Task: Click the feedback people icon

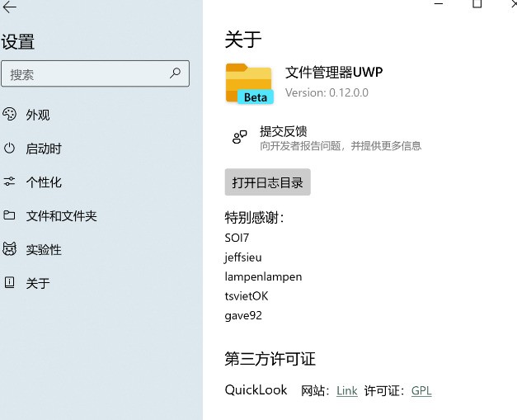Action: tap(240, 137)
